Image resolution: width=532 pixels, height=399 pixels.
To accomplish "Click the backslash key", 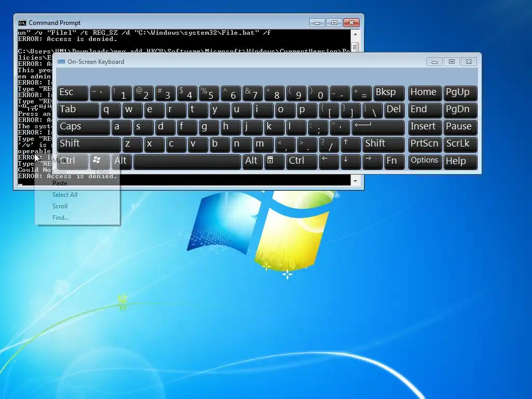I will pyautogui.click(x=372, y=111).
